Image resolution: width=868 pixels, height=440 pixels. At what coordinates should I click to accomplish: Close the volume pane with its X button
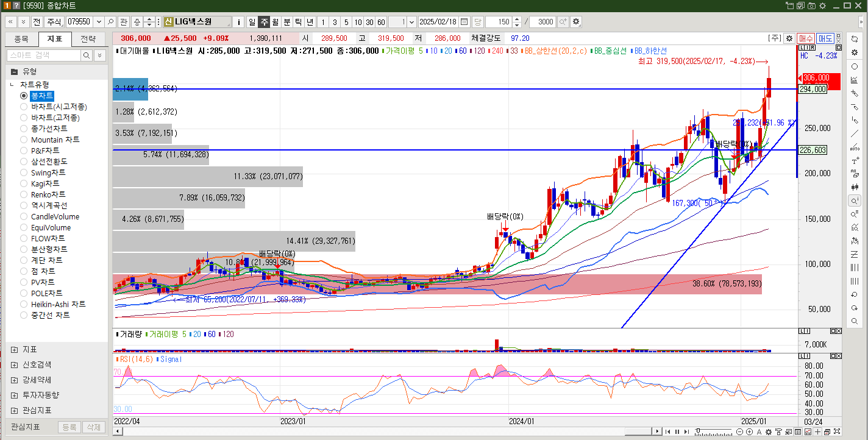tap(838, 331)
